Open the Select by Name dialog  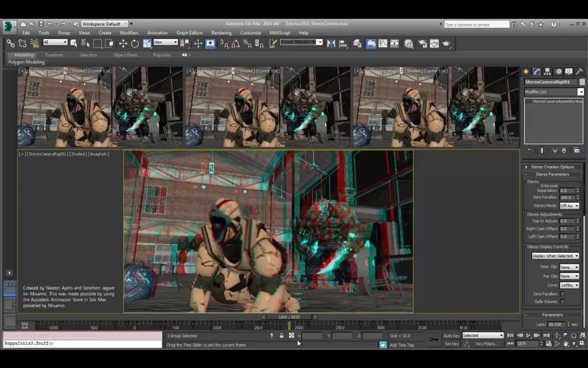[x=85, y=43]
